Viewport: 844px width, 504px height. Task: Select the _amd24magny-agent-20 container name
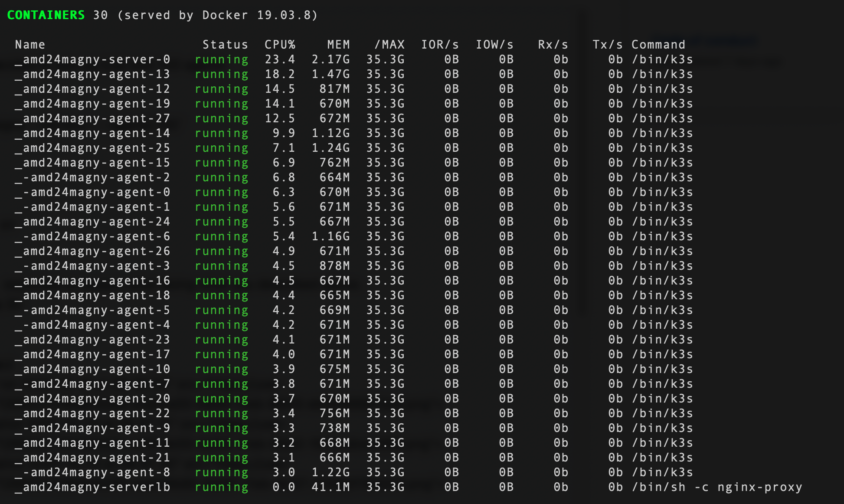point(93,399)
